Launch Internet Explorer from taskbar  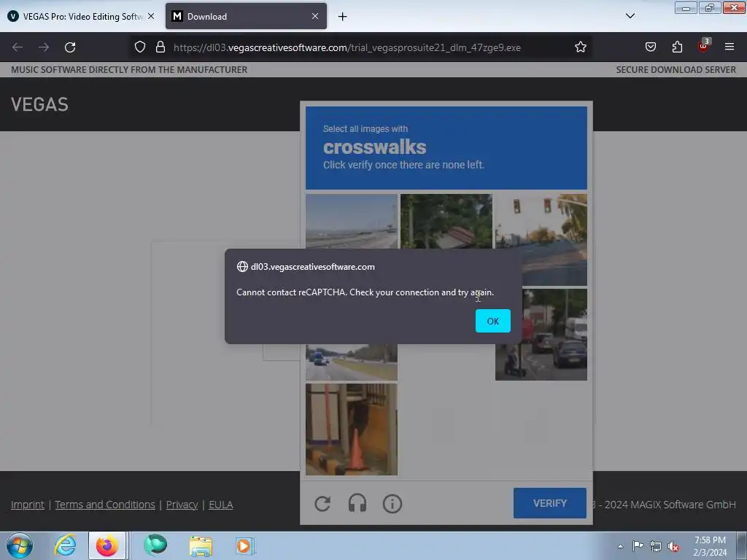pos(65,545)
